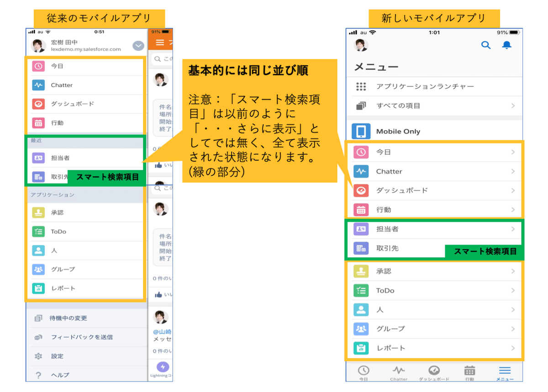Switch to 今日 tab in bottom navigation bar

pyautogui.click(x=364, y=373)
